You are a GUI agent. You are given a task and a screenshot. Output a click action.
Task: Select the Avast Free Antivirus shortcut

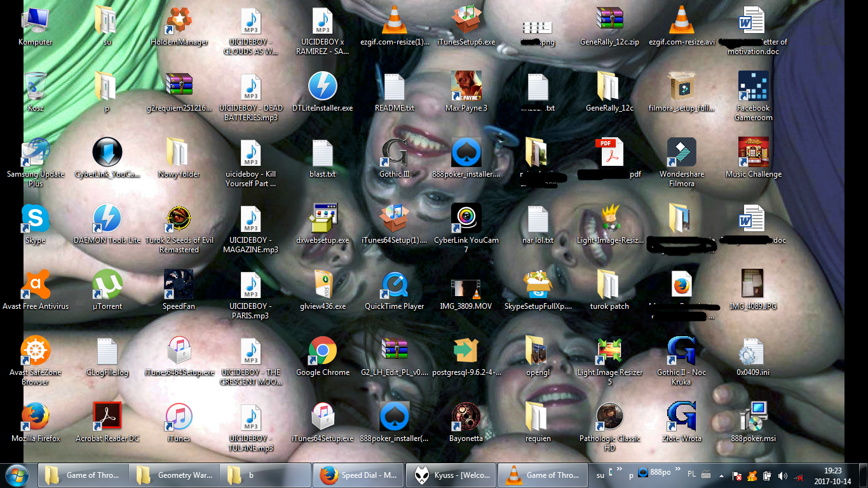click(36, 290)
